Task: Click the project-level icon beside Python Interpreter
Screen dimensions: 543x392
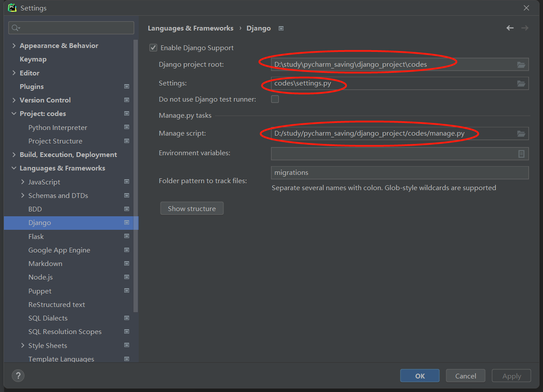Action: point(126,127)
